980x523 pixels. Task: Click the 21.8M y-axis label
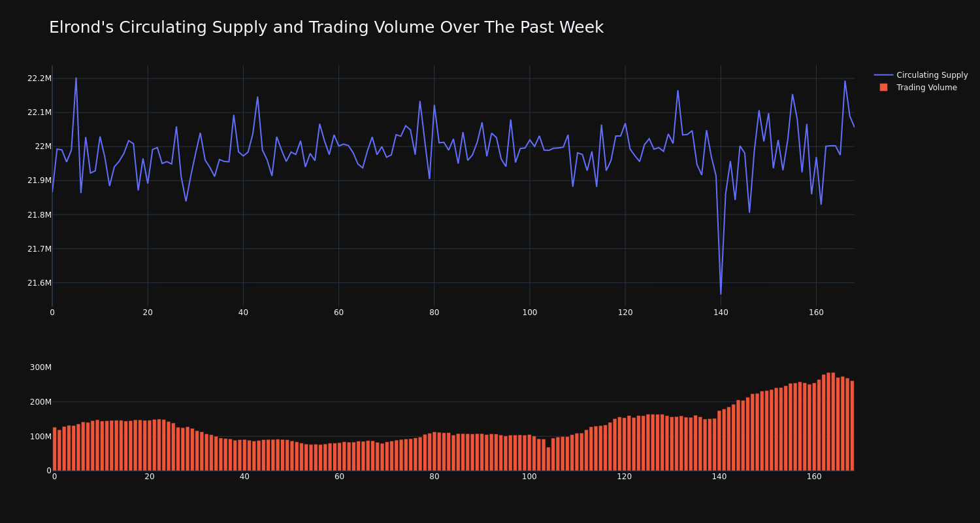pos(39,214)
